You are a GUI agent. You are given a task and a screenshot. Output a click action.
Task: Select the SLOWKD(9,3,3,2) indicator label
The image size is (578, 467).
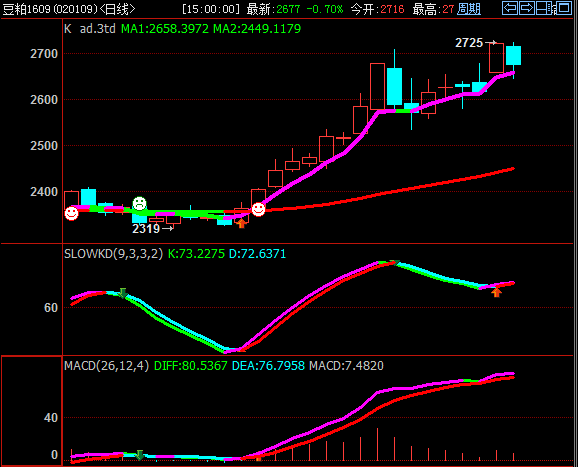coord(113,254)
